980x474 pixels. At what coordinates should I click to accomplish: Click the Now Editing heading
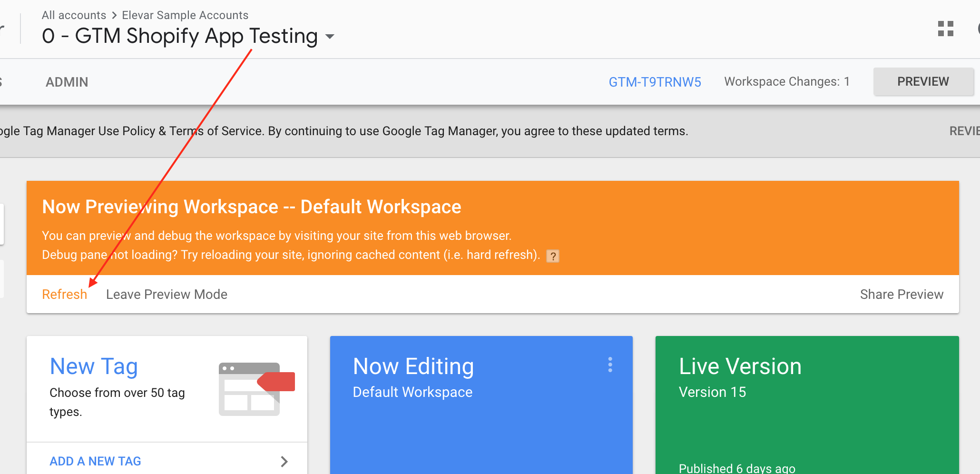pos(413,366)
